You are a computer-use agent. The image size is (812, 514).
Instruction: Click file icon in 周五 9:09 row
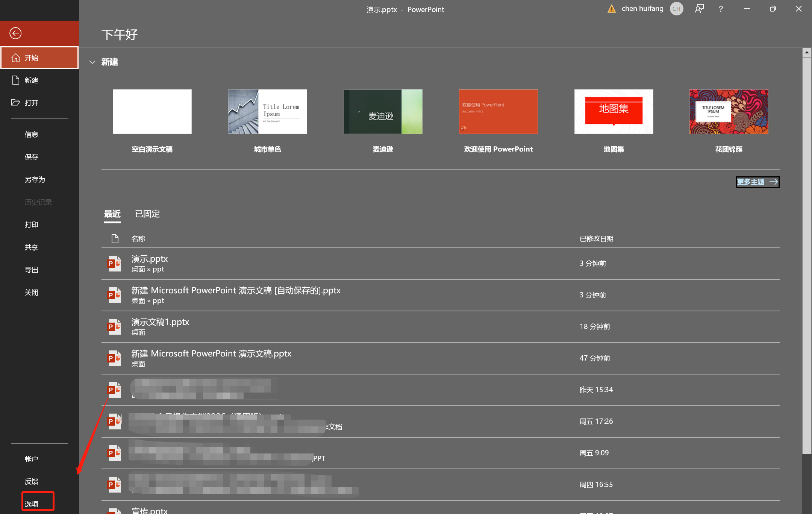(114, 453)
